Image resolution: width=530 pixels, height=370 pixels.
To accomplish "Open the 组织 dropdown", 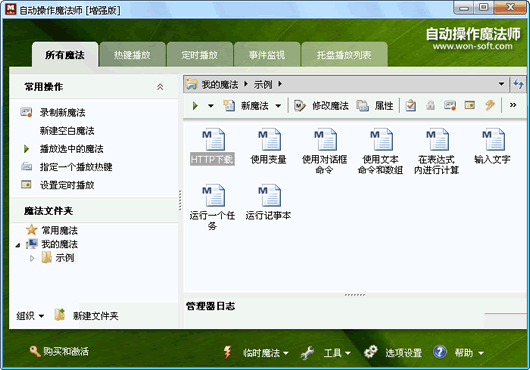I will [30, 316].
